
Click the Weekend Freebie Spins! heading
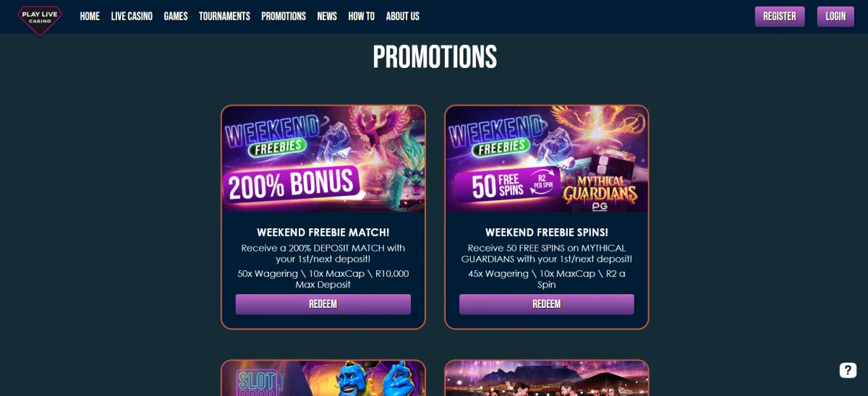coord(547,233)
